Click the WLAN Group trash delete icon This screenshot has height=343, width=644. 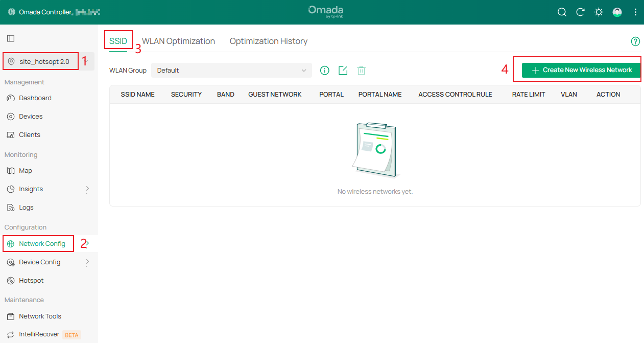361,70
